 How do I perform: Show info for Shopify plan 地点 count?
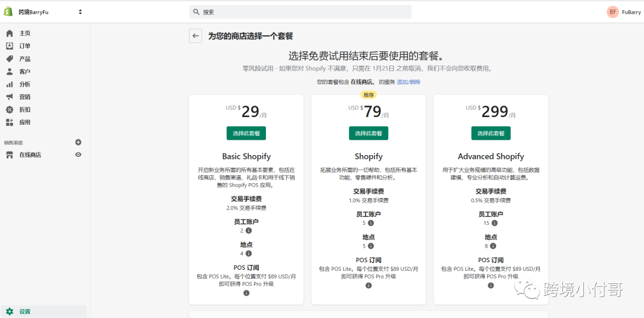(371, 246)
